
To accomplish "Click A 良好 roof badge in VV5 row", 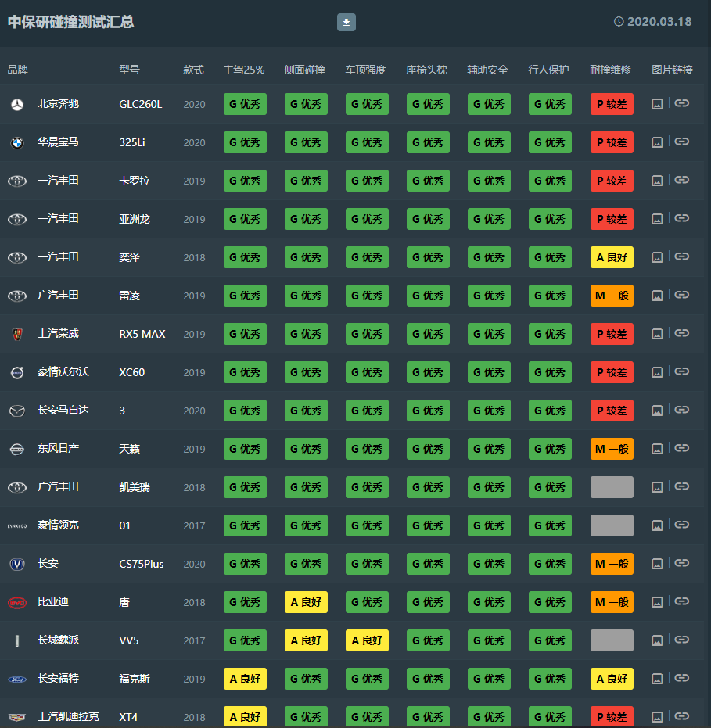I will click(x=367, y=640).
